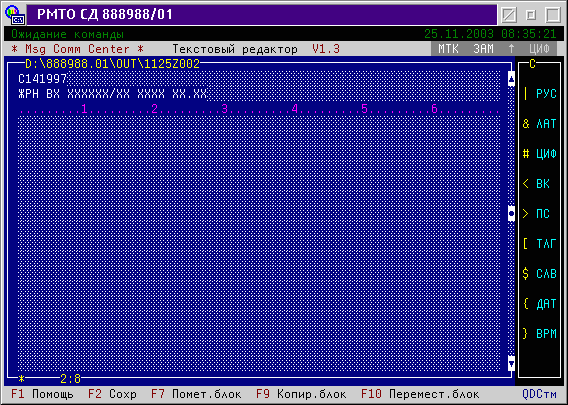Click the application icon in title bar

click(x=14, y=15)
